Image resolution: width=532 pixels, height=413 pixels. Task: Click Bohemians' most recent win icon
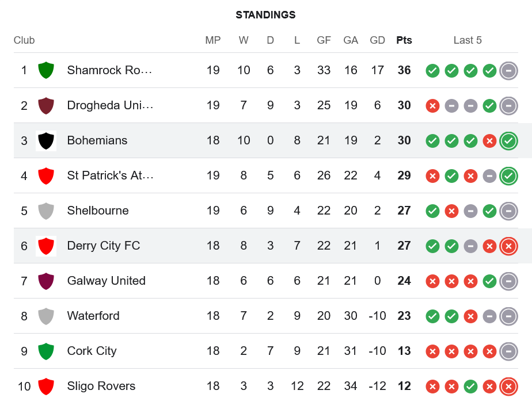pos(508,141)
